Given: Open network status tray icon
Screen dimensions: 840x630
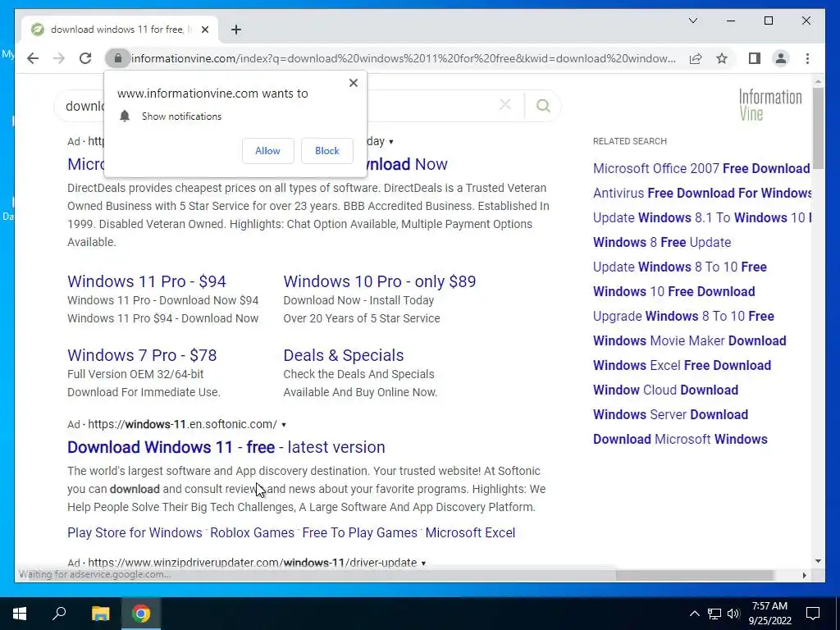Looking at the screenshot, I should coord(714,614).
